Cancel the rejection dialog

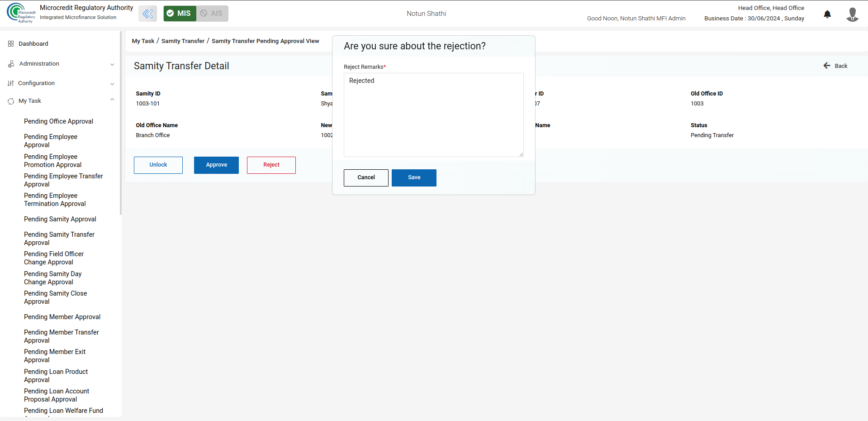(366, 178)
